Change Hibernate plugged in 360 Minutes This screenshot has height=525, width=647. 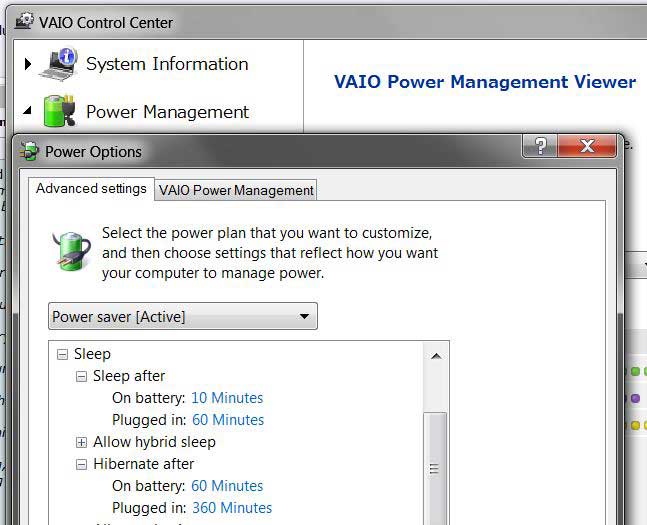[x=232, y=508]
